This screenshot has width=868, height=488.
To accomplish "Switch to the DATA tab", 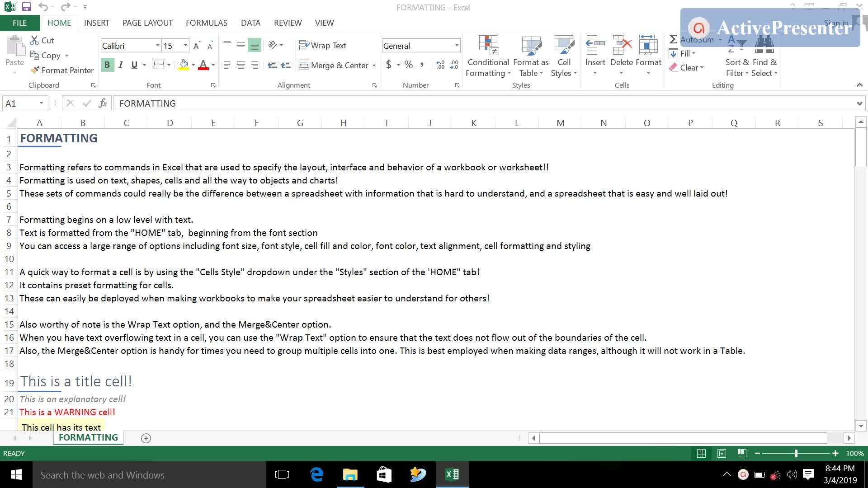I will point(250,23).
